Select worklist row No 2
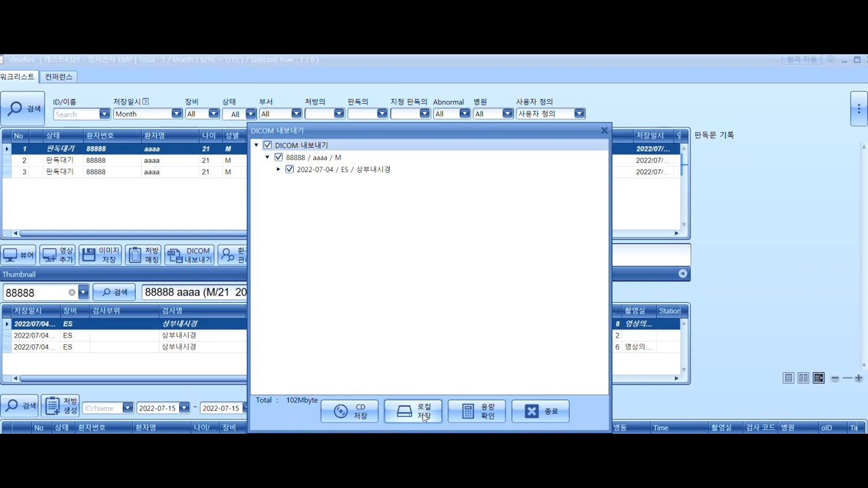 tap(125, 161)
